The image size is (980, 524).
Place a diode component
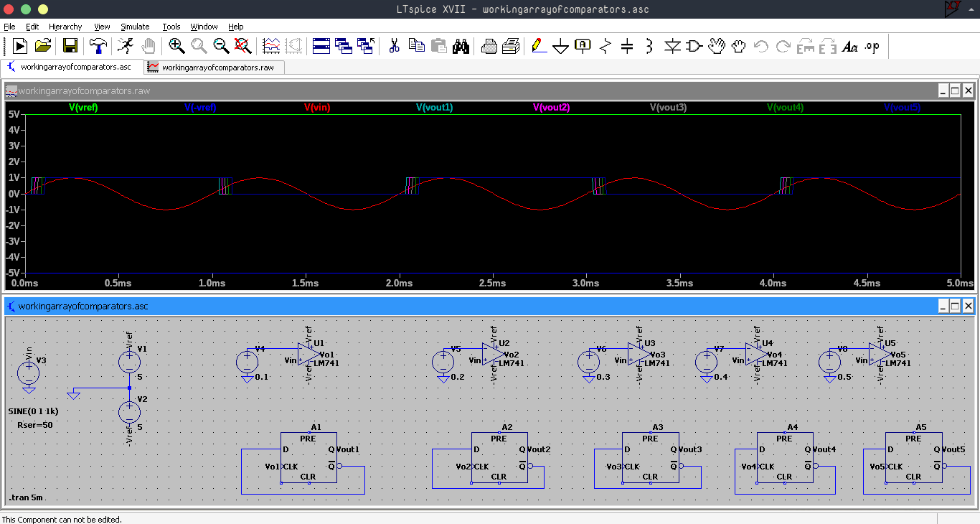click(673, 46)
